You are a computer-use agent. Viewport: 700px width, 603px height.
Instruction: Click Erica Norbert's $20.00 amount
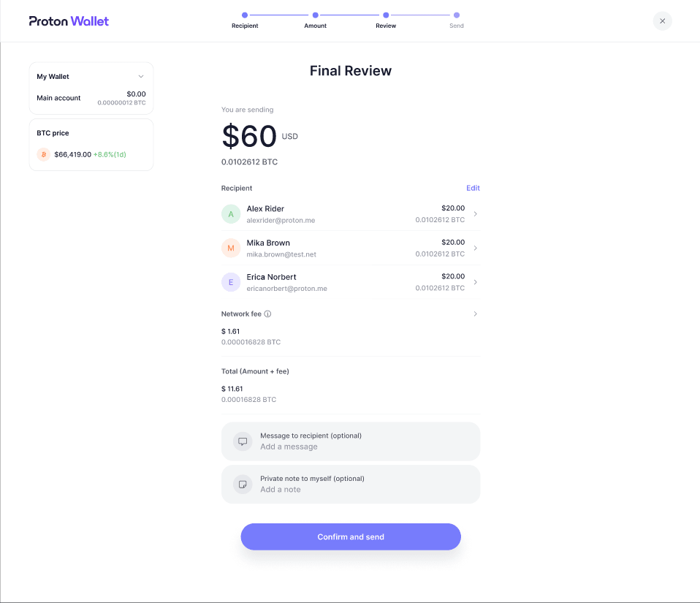[x=453, y=276]
